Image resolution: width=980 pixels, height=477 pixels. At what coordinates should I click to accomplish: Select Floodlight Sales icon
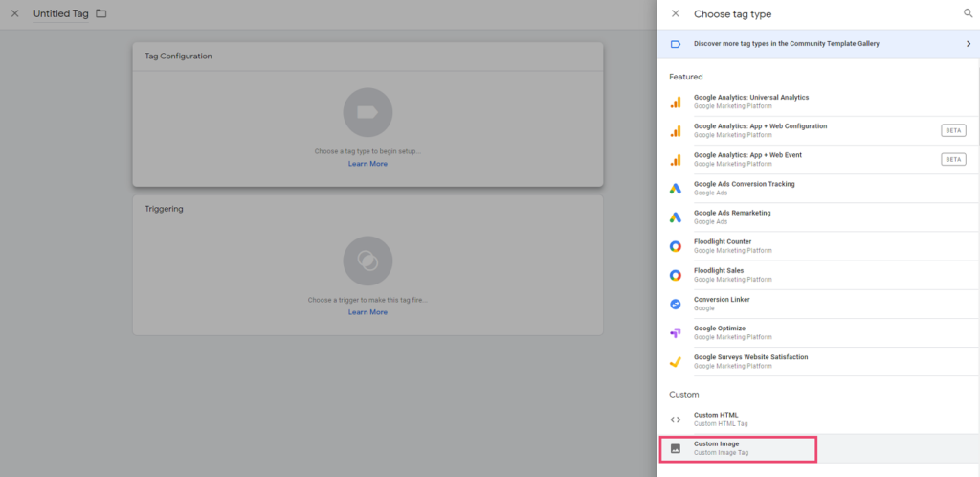pyautogui.click(x=675, y=275)
